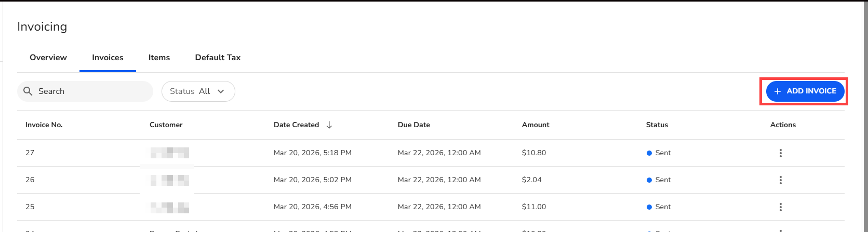Image resolution: width=868 pixels, height=232 pixels.
Task: Switch to the Overview tab
Action: [x=48, y=58]
